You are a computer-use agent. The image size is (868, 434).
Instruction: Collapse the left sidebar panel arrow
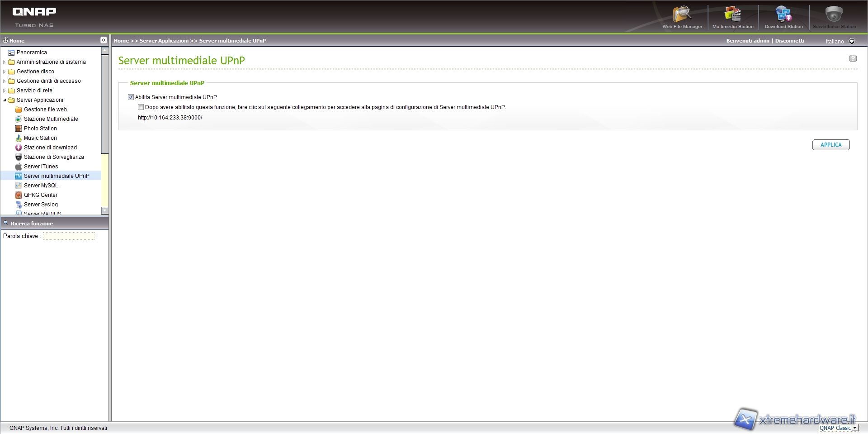104,40
